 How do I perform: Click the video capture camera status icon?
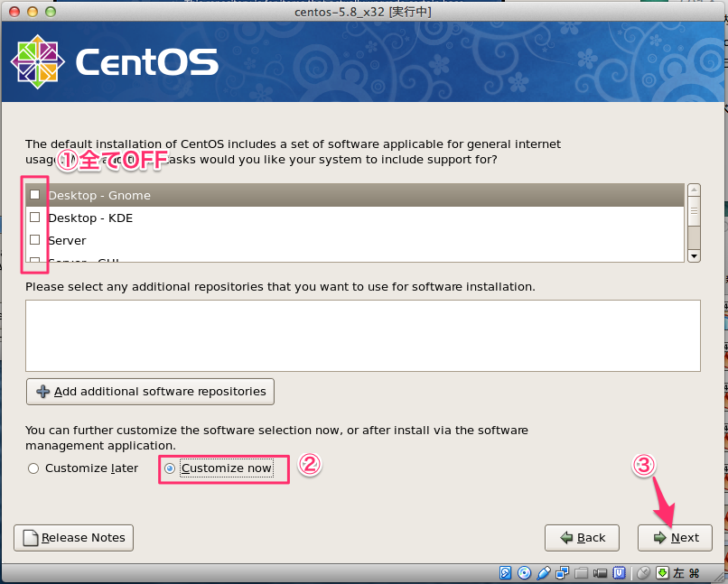point(600,573)
